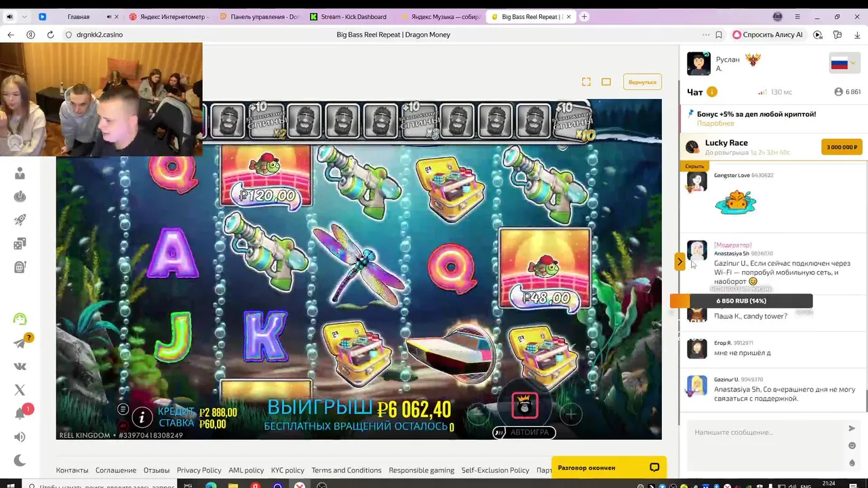The width and height of the screenshot is (868, 488).
Task: Open the Контакты footer link
Action: [x=72, y=470]
